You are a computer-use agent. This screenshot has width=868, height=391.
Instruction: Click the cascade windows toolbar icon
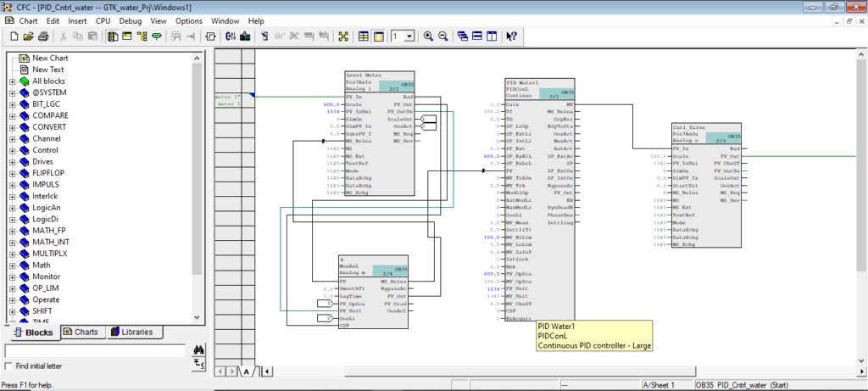[463, 36]
